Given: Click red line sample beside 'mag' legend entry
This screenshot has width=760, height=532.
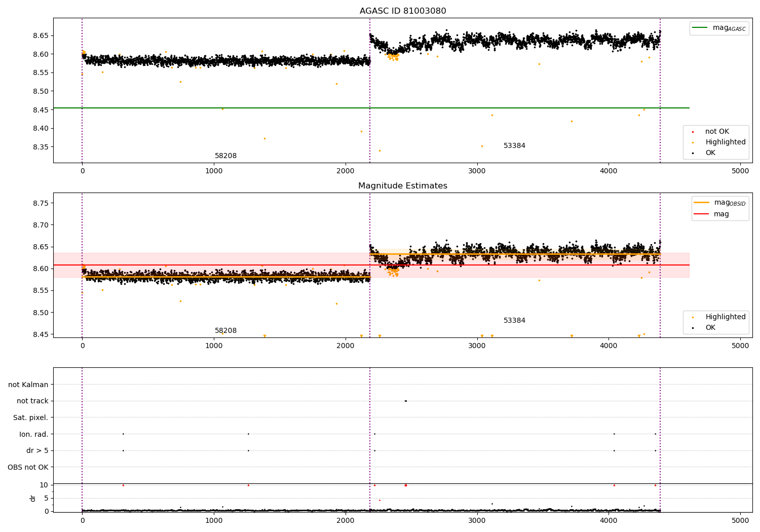Looking at the screenshot, I should [701, 214].
